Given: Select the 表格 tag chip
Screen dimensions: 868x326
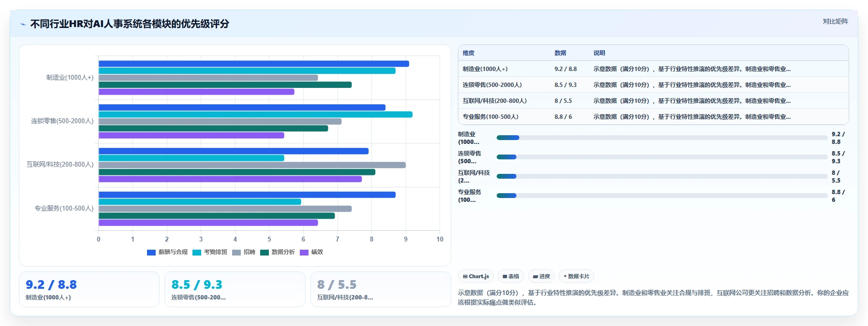Looking at the screenshot, I should 511,276.
